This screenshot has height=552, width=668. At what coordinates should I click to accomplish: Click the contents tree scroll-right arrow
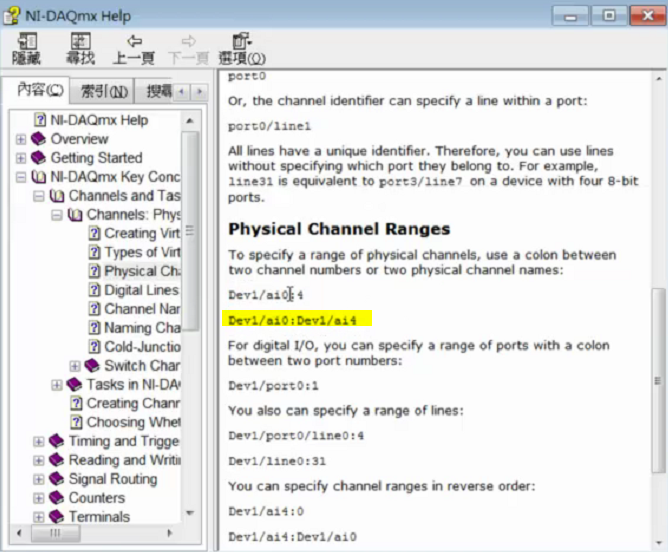click(x=170, y=532)
